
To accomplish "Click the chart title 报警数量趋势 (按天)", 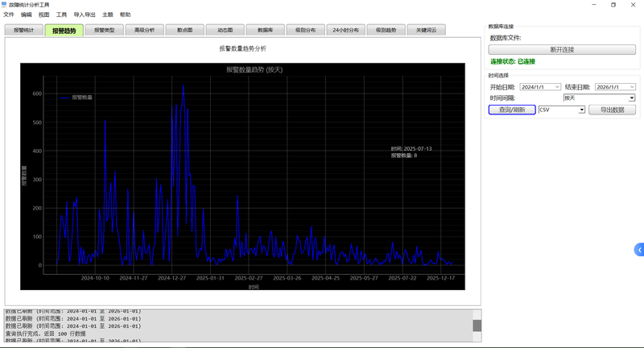I will pyautogui.click(x=254, y=70).
